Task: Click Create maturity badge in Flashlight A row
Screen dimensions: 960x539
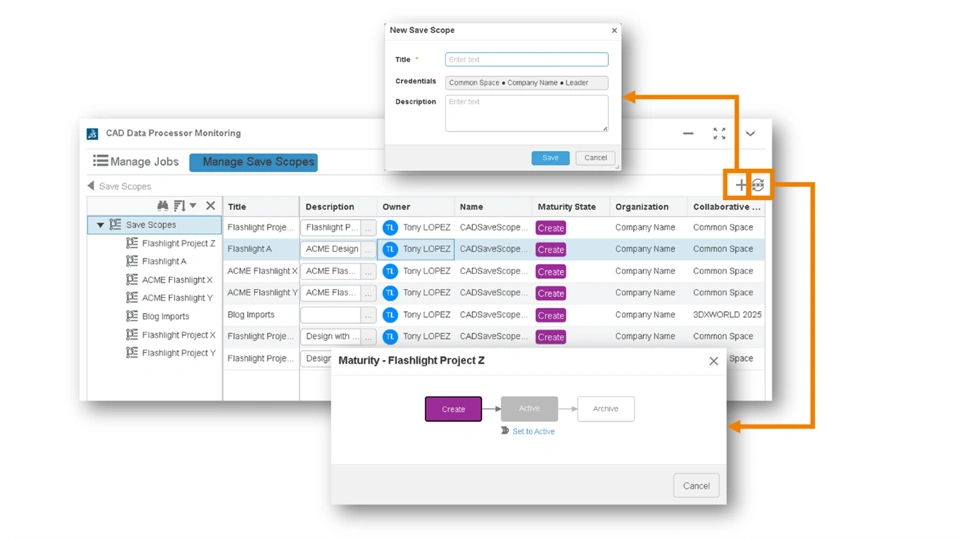Action: point(550,250)
